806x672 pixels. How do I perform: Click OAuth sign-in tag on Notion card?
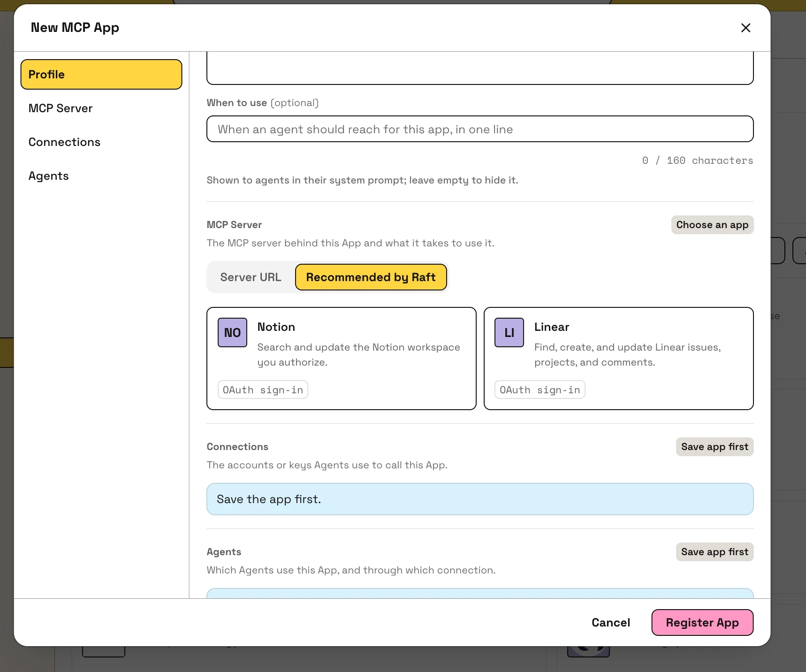point(263,389)
